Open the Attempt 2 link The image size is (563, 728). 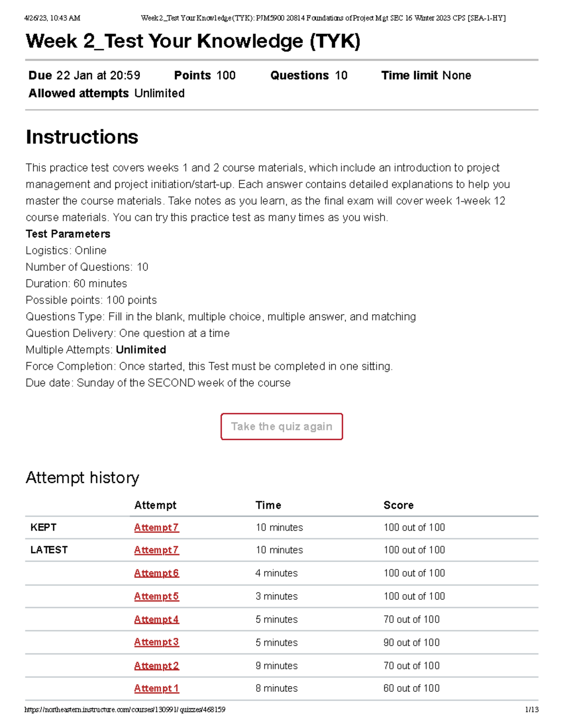(x=156, y=666)
